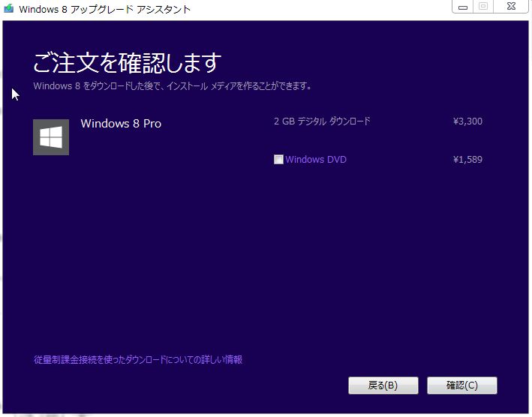The image size is (532, 417).
Task: Minimize the Upgrade Assistant window
Action: [463, 7]
